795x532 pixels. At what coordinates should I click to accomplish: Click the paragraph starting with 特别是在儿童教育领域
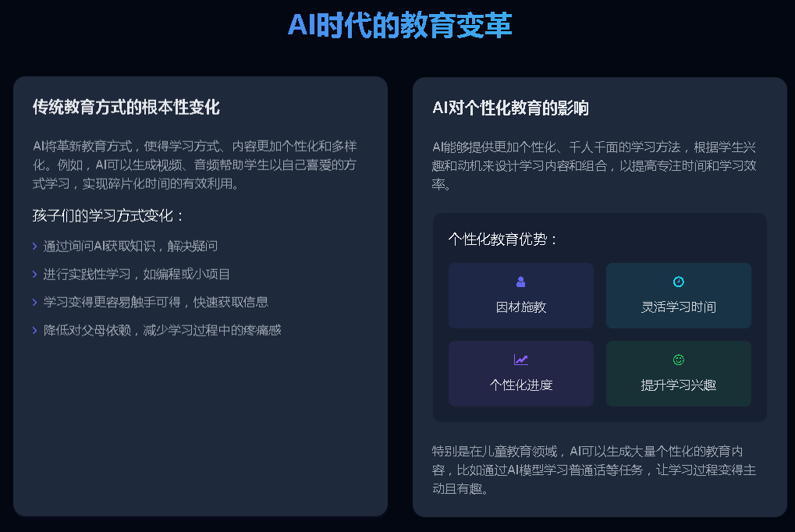[594, 470]
